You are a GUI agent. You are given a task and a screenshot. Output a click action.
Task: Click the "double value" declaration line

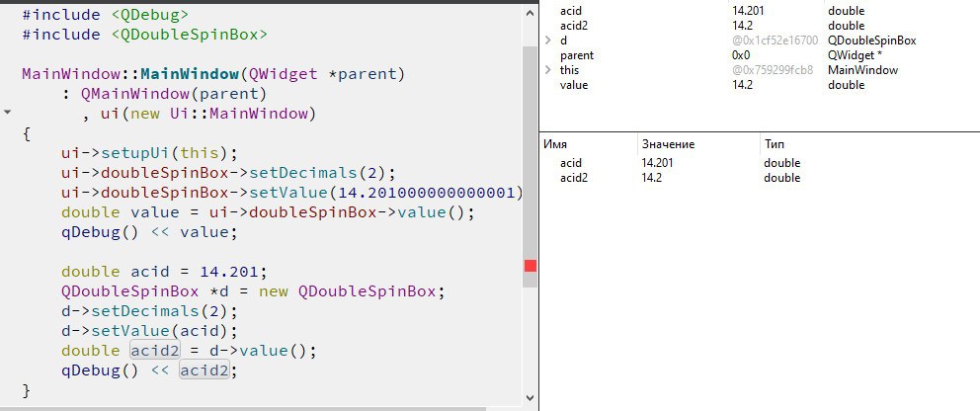(x=268, y=212)
